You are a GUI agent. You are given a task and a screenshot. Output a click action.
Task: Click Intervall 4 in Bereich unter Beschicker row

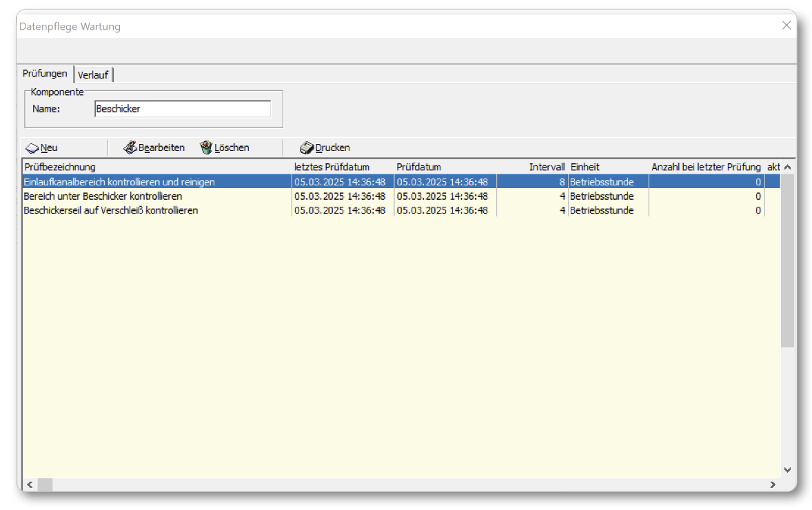(x=532, y=196)
